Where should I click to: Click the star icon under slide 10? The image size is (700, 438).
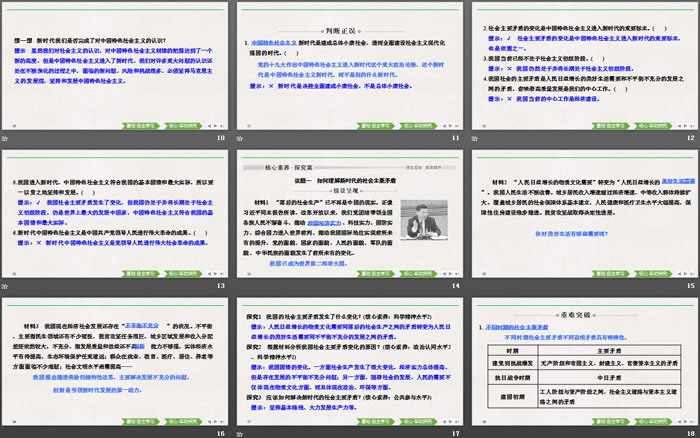tap(7, 139)
